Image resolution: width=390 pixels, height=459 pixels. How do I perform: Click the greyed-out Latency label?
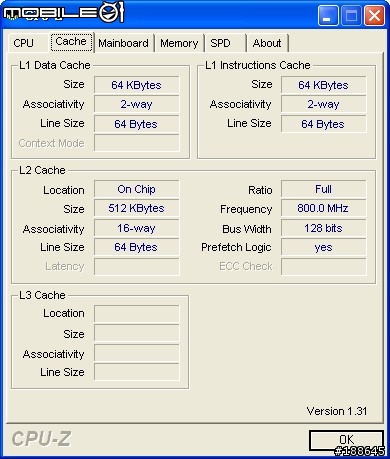65,267
